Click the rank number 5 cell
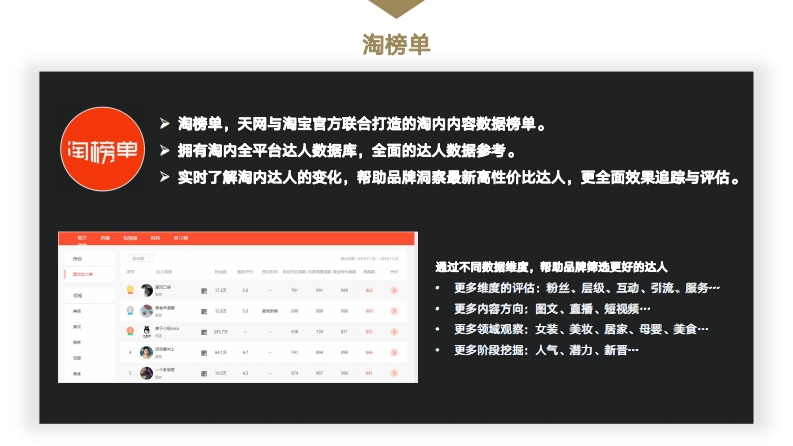The height and width of the screenshot is (446, 793). coord(130,374)
